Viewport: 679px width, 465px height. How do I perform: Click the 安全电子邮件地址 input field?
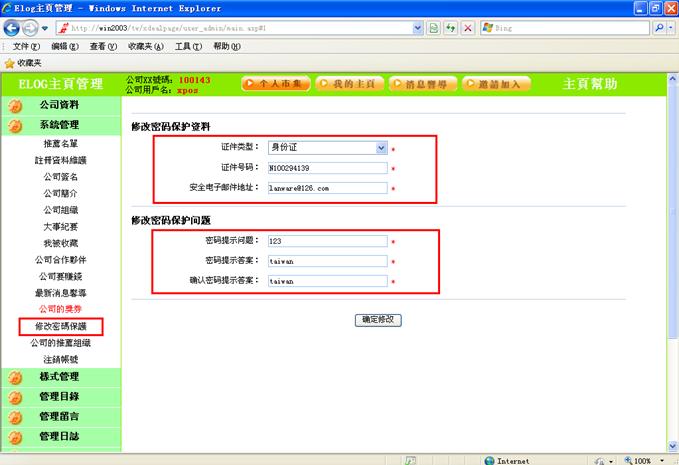coord(326,187)
